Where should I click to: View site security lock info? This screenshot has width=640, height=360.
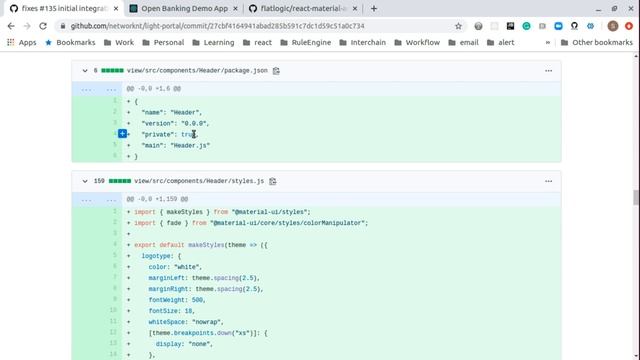click(62, 26)
